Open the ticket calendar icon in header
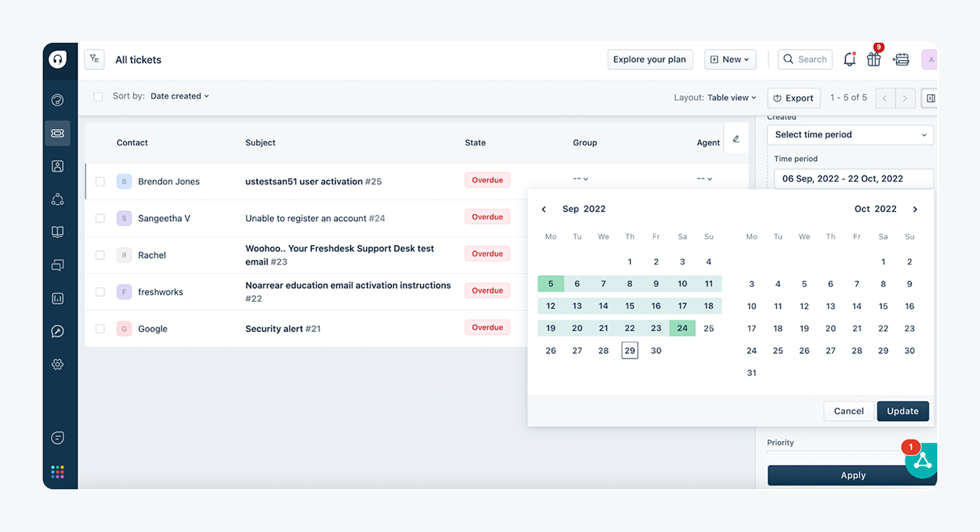This screenshot has width=980, height=532. [x=901, y=59]
